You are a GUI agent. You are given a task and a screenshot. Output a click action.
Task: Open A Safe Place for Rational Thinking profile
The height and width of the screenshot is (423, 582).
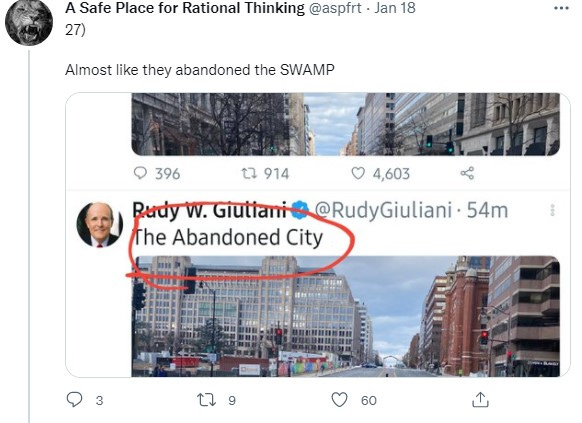tap(185, 8)
